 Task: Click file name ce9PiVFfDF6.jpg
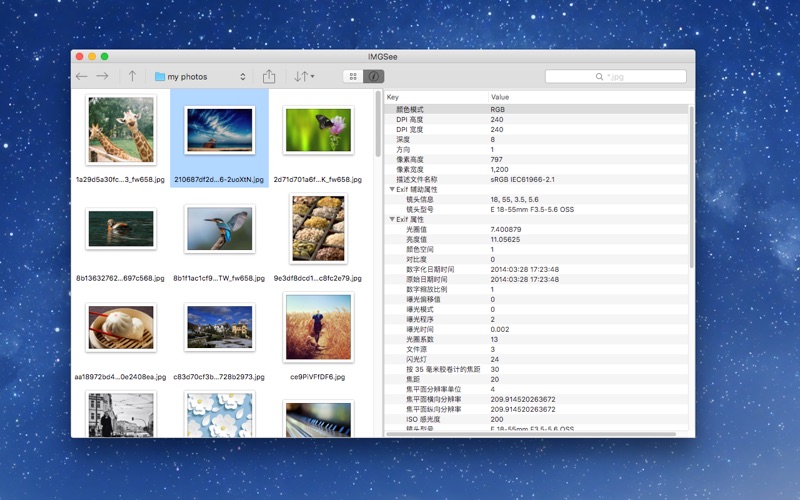(317, 377)
